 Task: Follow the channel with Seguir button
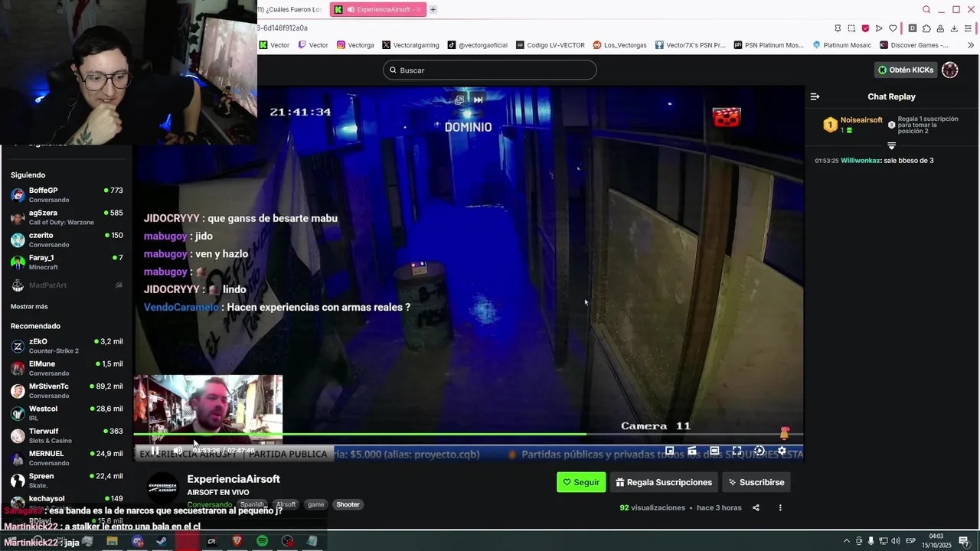click(x=581, y=482)
